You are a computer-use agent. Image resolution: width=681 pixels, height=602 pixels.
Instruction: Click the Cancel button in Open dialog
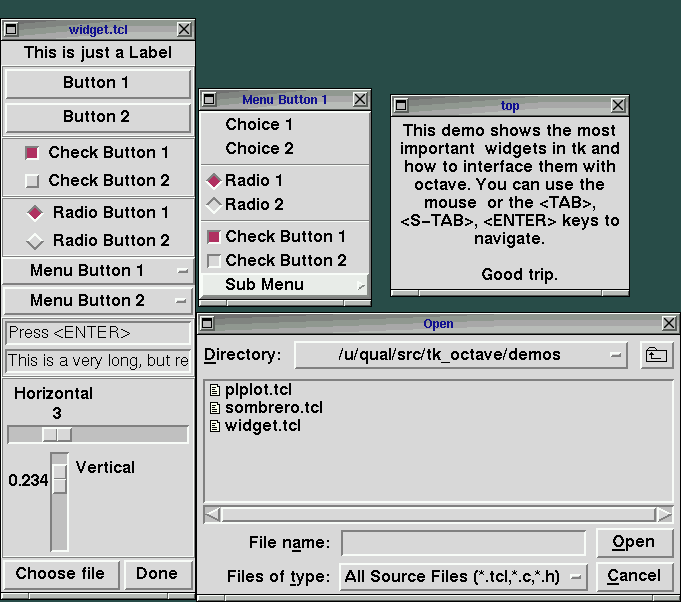pyautogui.click(x=633, y=576)
